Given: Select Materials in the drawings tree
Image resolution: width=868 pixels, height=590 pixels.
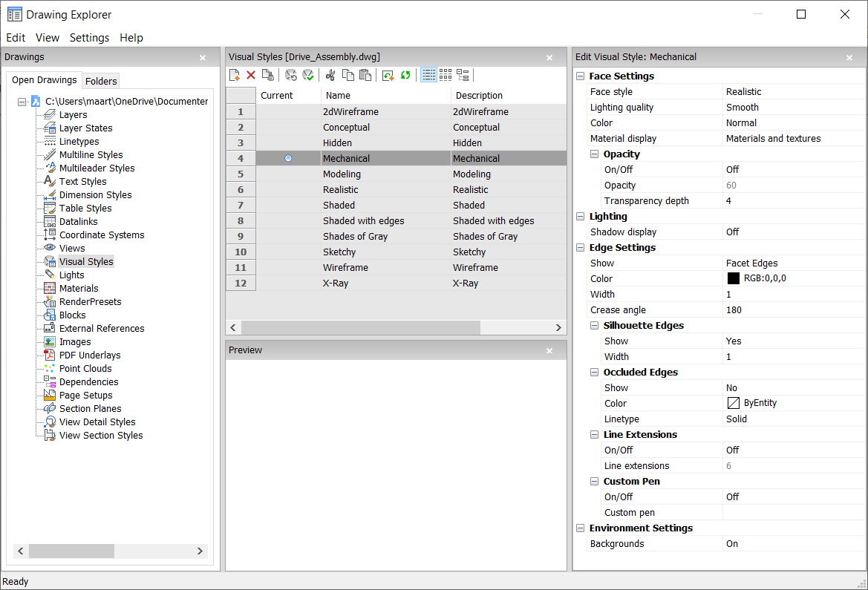Looking at the screenshot, I should coord(79,289).
